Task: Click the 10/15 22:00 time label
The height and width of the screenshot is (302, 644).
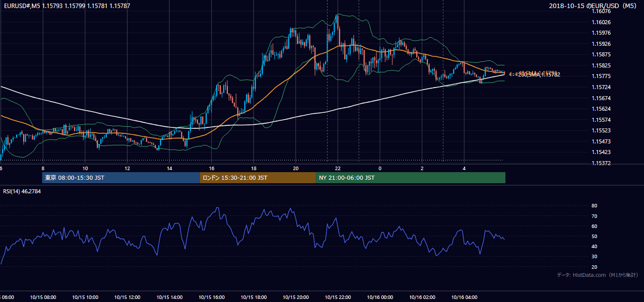Action: tap(338, 297)
